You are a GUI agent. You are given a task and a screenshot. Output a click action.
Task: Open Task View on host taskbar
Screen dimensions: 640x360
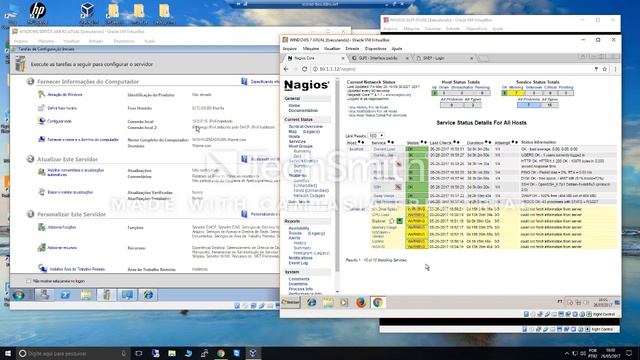(139, 353)
